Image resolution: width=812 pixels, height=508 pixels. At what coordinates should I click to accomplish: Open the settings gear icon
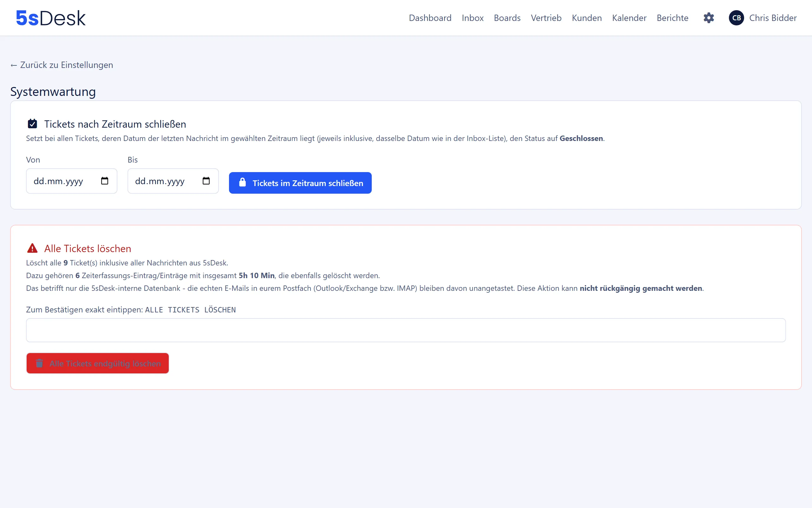pyautogui.click(x=709, y=18)
